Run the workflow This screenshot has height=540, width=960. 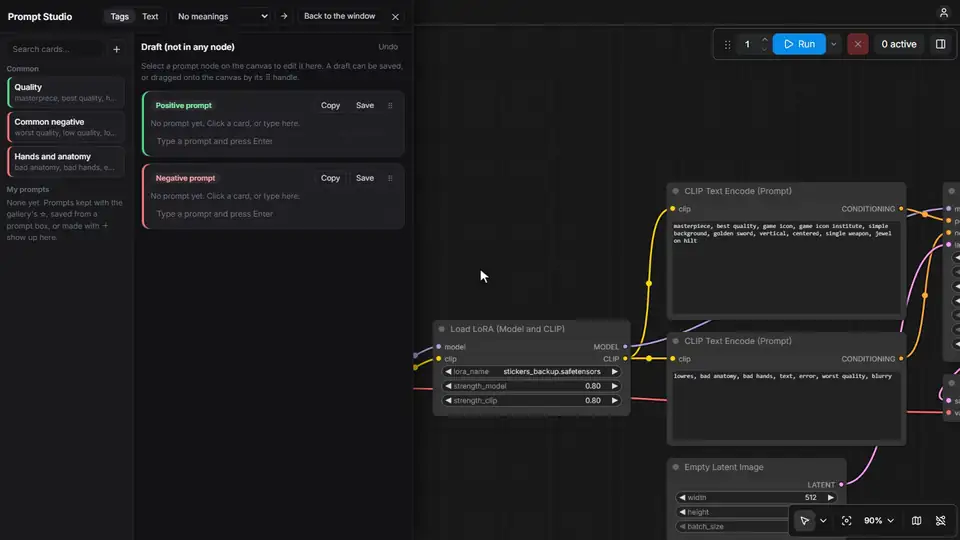point(799,44)
